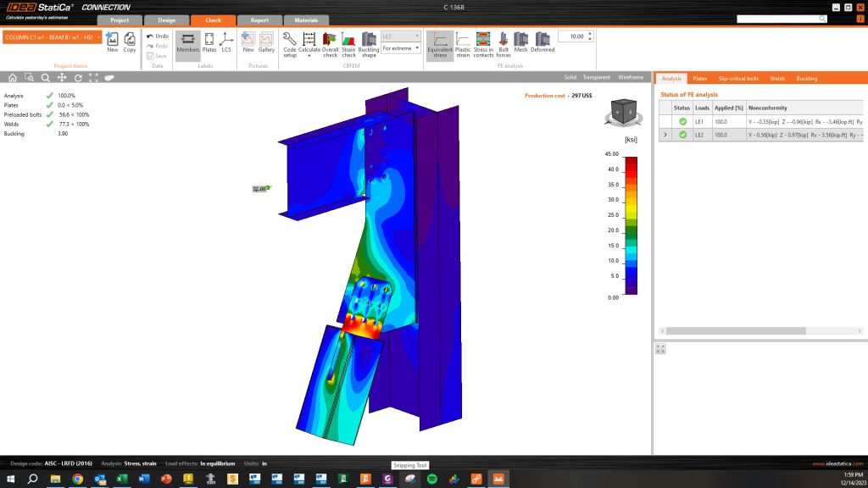The image size is (868, 488).
Task: Click the 3D view orientation cube
Action: 624,112
